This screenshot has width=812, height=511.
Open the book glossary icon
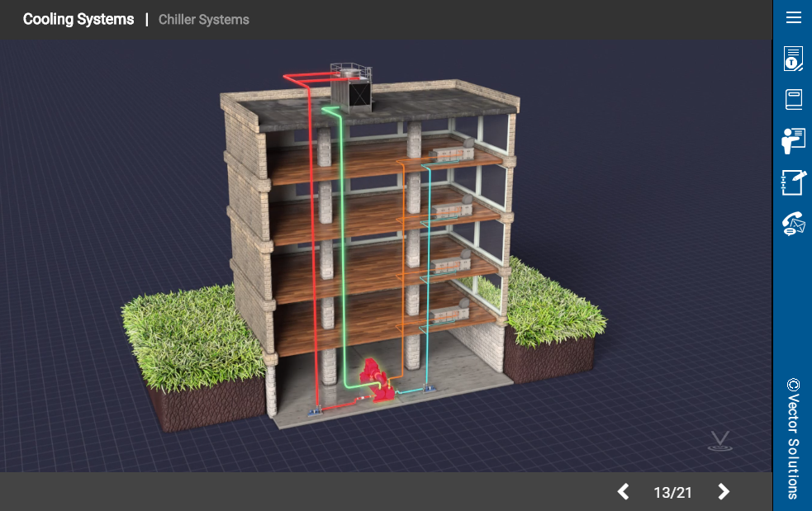coord(793,100)
